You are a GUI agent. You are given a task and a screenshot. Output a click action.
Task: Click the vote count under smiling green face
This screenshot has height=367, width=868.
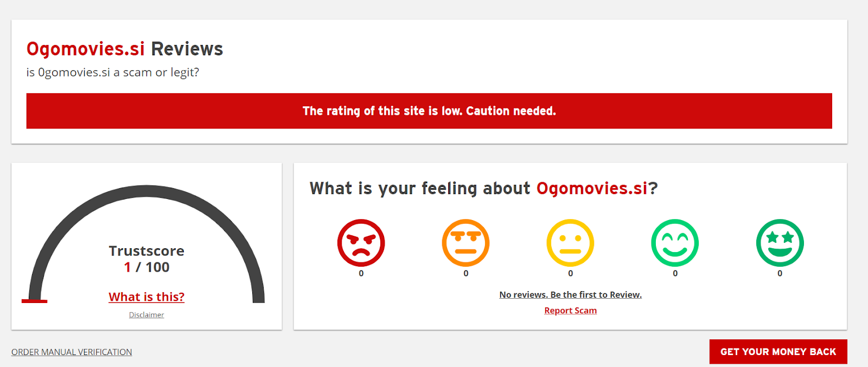(675, 274)
